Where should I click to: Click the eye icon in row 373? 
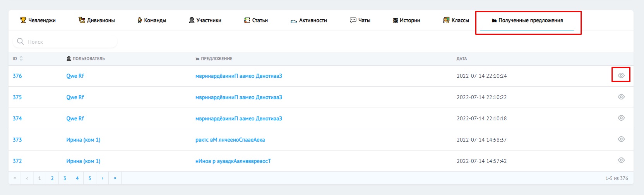tap(621, 139)
